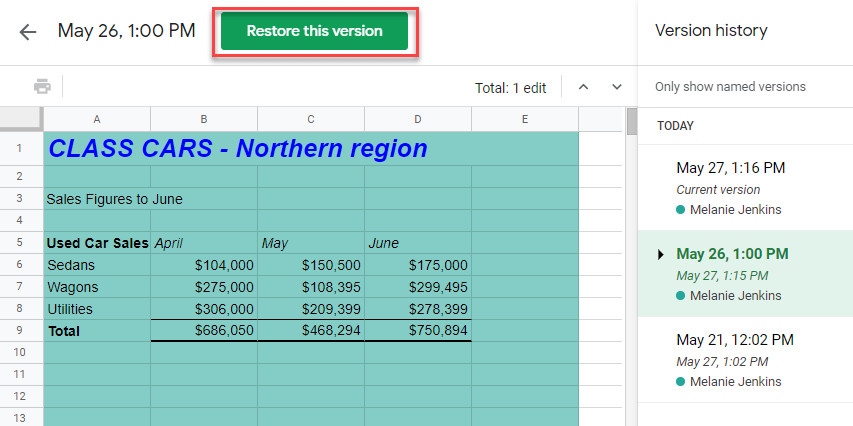This screenshot has width=853, height=426.
Task: Click the CLASS CARS title cell
Action: coord(238,149)
